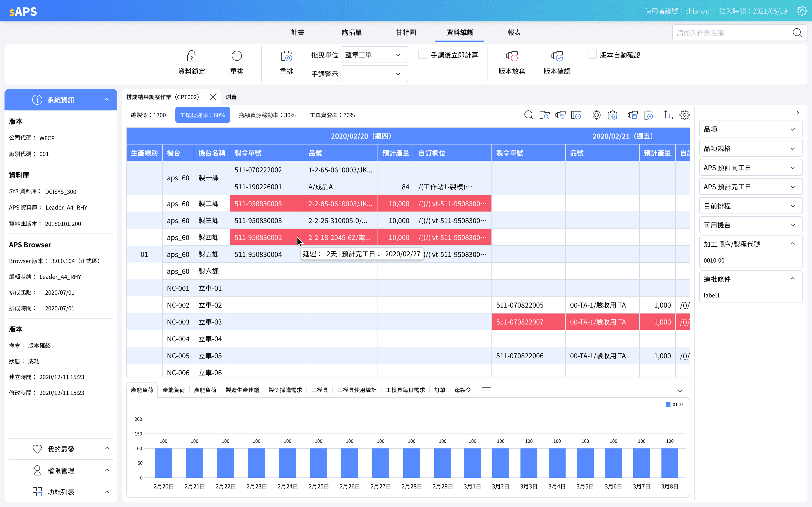This screenshot has width=812, height=507.
Task: Expand the APS 預計開工日 panel
Action: point(750,168)
